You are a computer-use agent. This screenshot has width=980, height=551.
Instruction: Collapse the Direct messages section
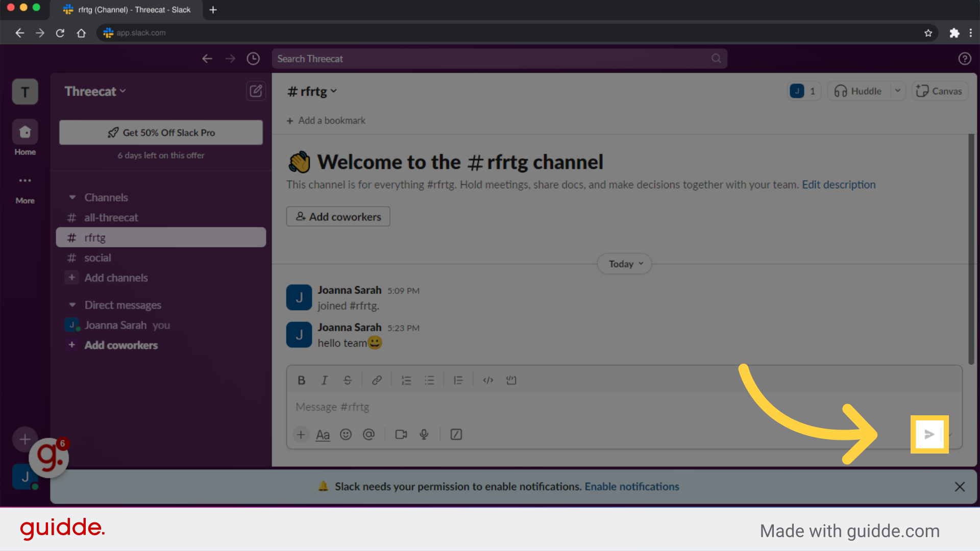[x=72, y=305]
